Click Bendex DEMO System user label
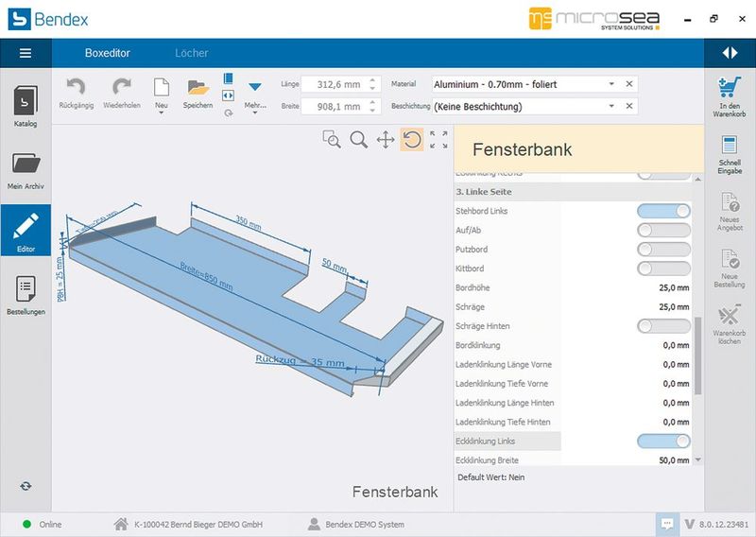This screenshot has width=756, height=537. pyautogui.click(x=365, y=525)
